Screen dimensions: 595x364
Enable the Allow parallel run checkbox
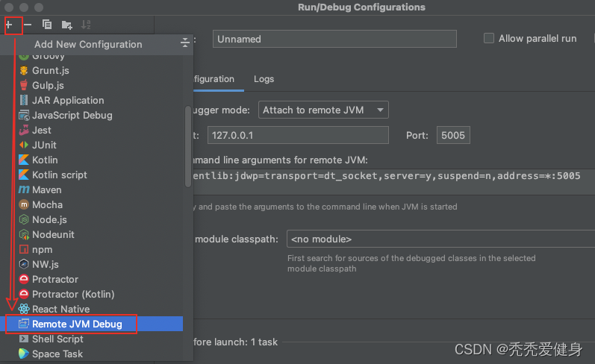click(x=489, y=38)
